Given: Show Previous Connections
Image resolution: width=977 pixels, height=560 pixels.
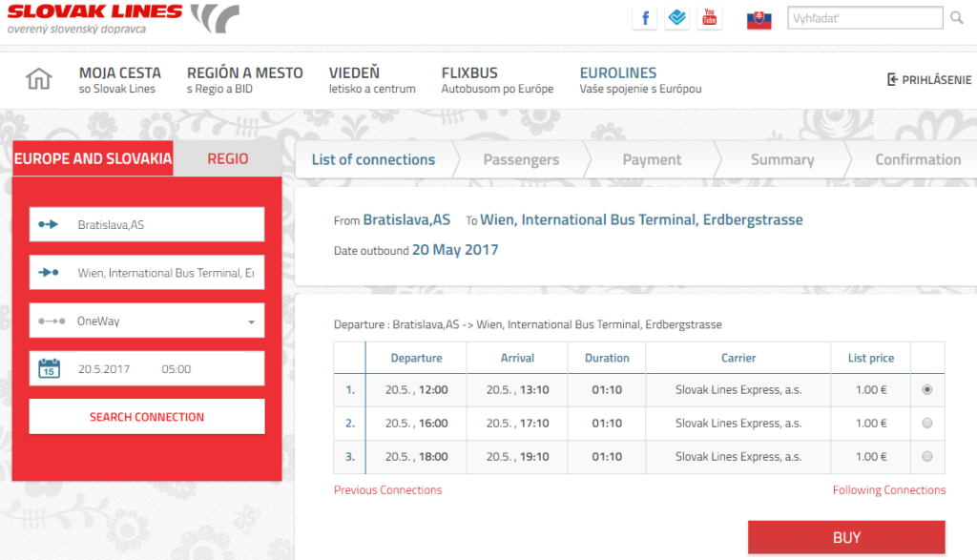Looking at the screenshot, I should [387, 489].
